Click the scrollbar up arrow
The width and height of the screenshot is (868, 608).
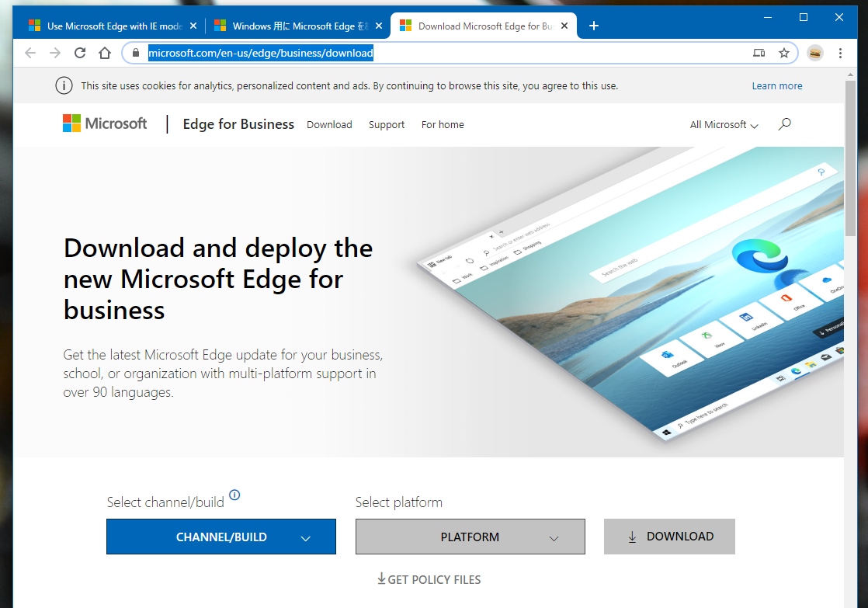click(850, 74)
